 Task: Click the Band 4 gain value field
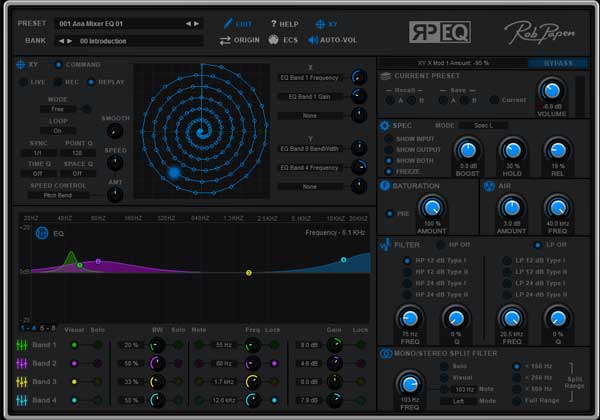[x=309, y=400]
